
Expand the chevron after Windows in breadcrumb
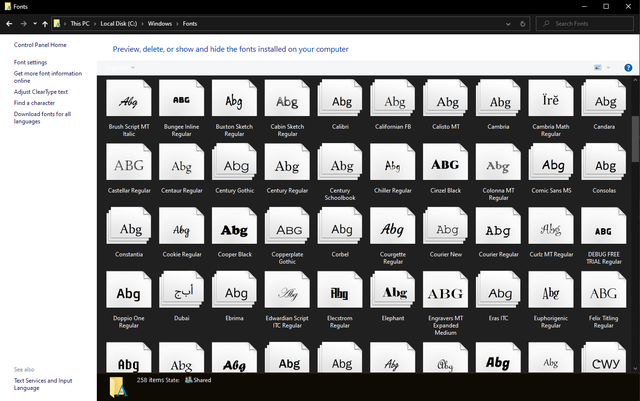[x=178, y=24]
